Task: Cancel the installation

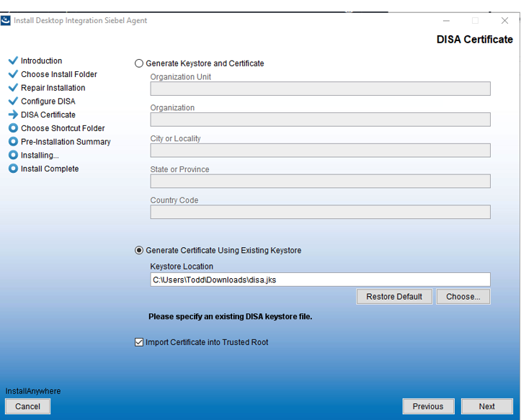Action: 27,406
